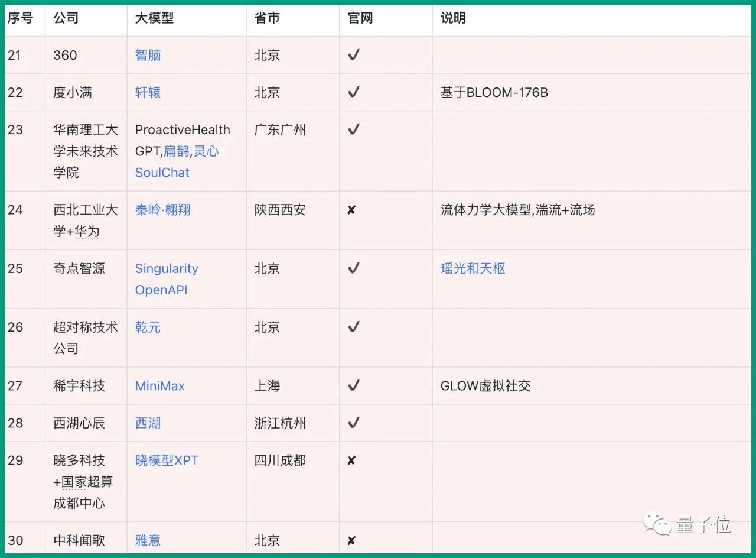Click the checkmark in the 度小满 row
Viewport: 756px width, 558px height.
354,92
